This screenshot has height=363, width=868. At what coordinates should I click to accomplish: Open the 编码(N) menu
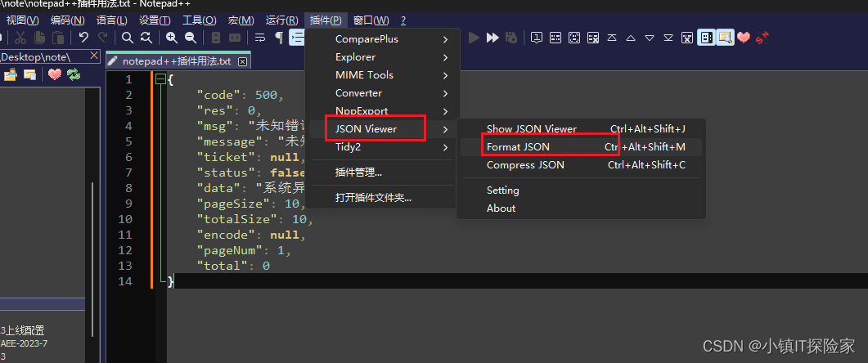pyautogui.click(x=68, y=20)
